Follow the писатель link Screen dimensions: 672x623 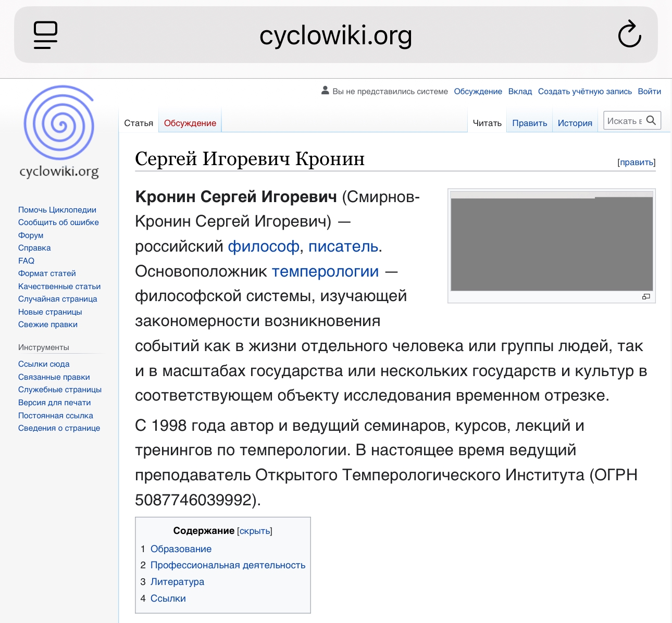(x=343, y=246)
